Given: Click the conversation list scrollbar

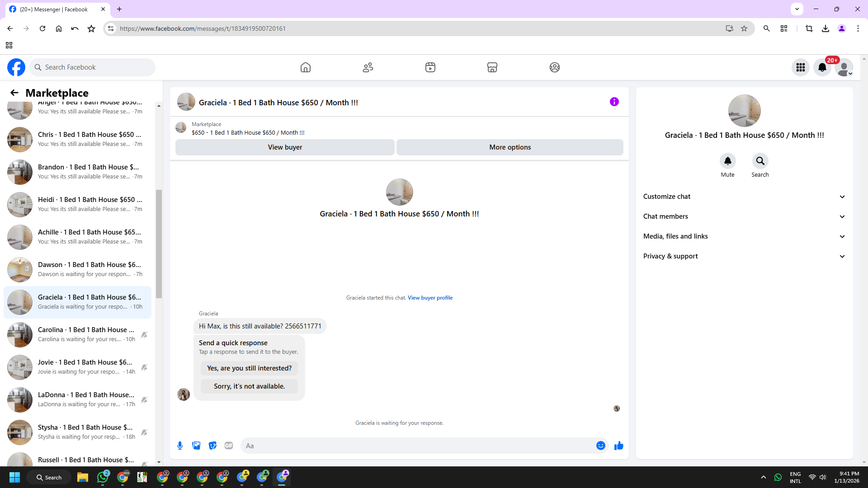Looking at the screenshot, I should point(159,244).
